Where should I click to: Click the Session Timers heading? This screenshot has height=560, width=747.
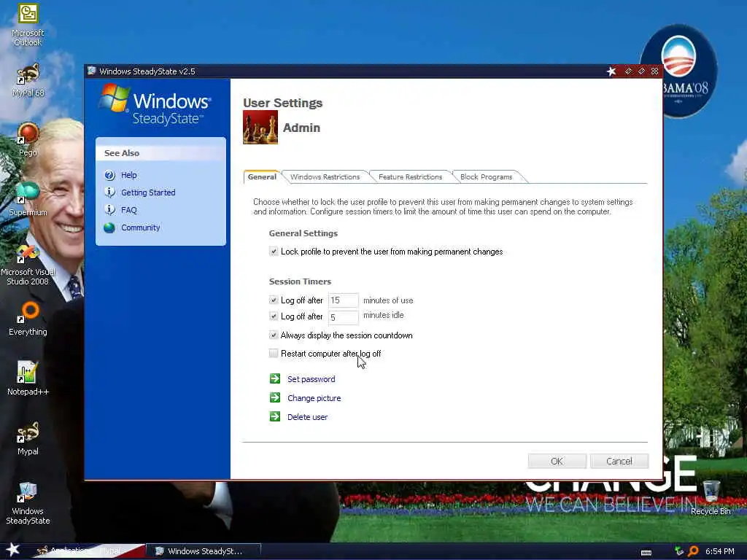[x=300, y=281]
